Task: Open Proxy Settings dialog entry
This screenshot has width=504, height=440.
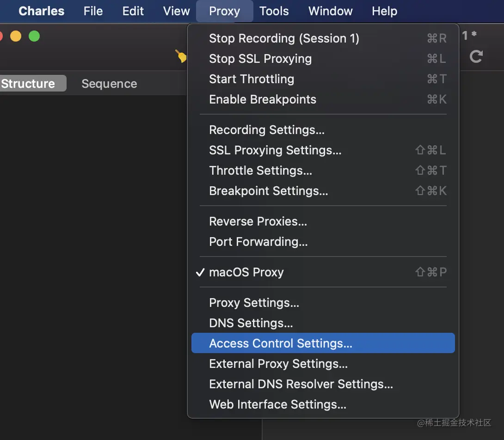Action: (254, 303)
